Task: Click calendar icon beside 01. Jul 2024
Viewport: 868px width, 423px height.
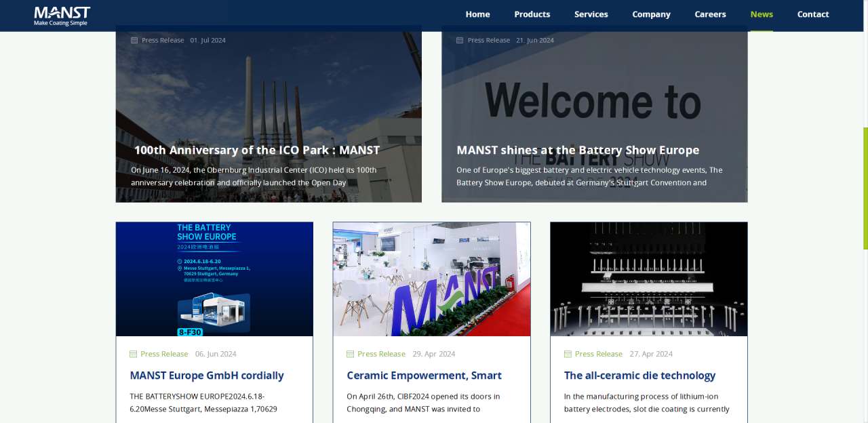Action: pos(134,40)
